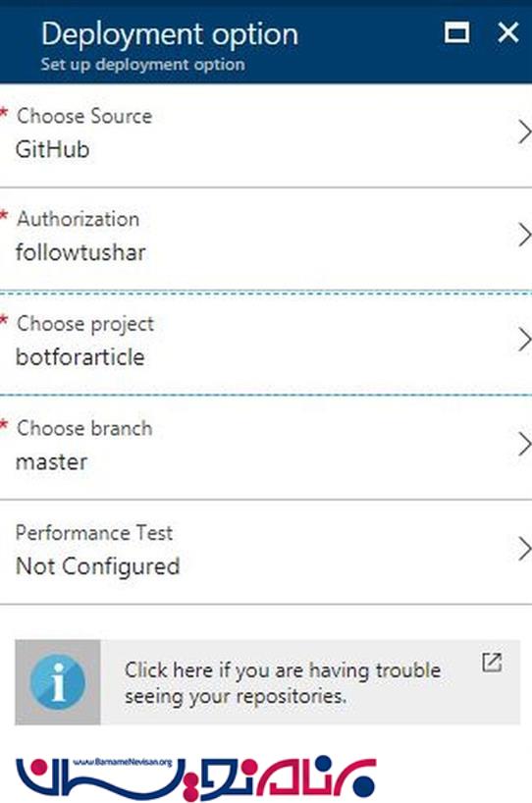Click the trouble seeing your repositories link
This screenshot has width=532, height=803.
(283, 683)
